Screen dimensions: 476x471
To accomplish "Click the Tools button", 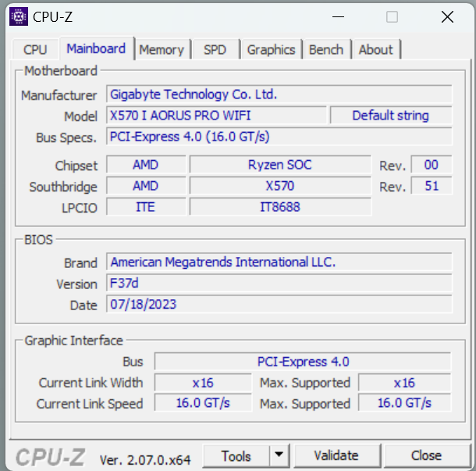I will tap(236, 456).
